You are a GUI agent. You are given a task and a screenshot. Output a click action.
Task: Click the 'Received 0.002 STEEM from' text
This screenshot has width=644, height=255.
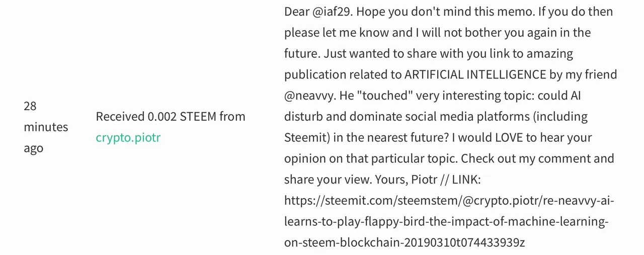[171, 116]
